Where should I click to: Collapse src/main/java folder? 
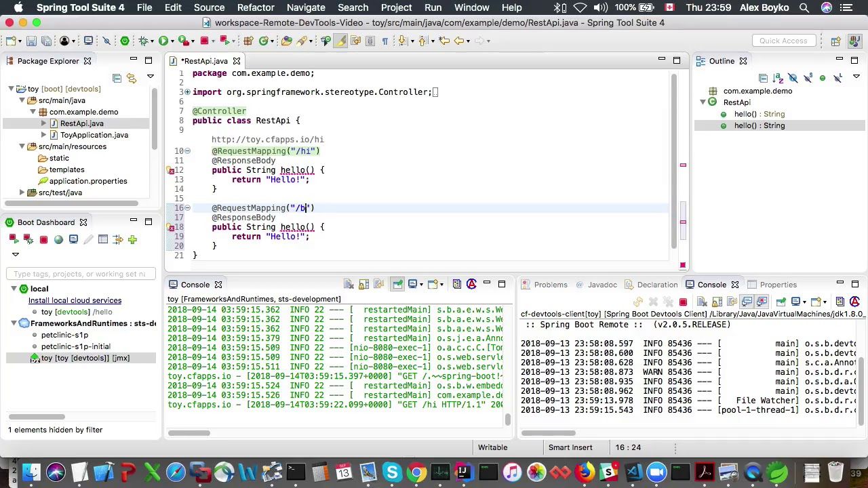22,100
